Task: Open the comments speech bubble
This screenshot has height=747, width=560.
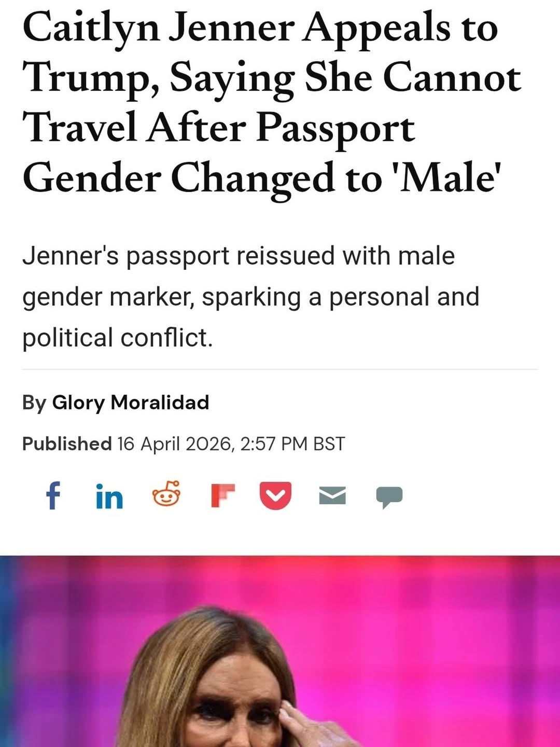Action: [x=389, y=497]
